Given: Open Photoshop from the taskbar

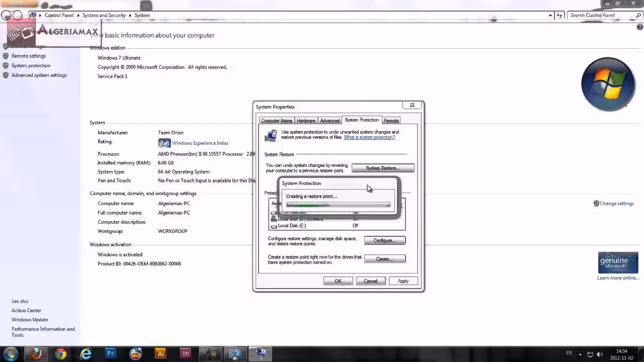Looking at the screenshot, I should [x=111, y=353].
